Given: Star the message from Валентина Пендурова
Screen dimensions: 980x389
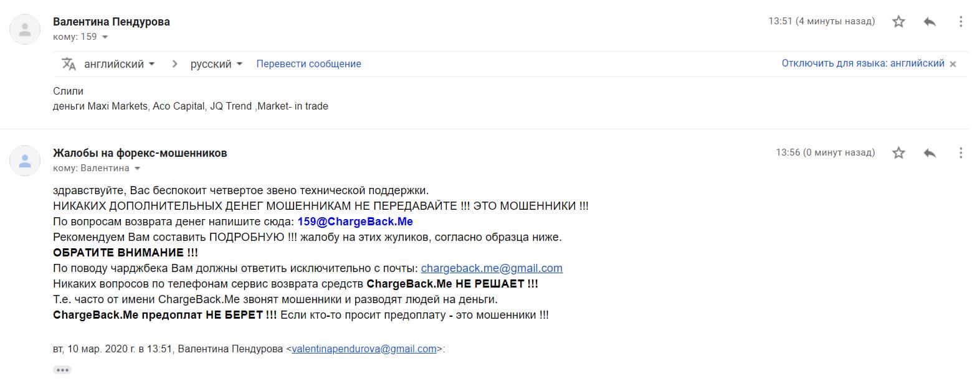Looking at the screenshot, I should 898,22.
